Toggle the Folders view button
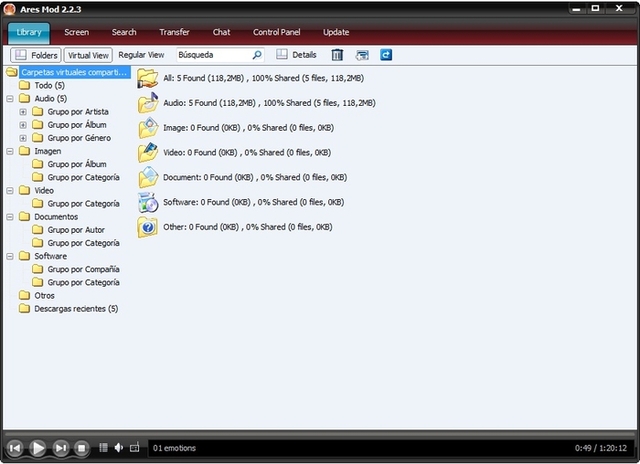 tap(36, 55)
